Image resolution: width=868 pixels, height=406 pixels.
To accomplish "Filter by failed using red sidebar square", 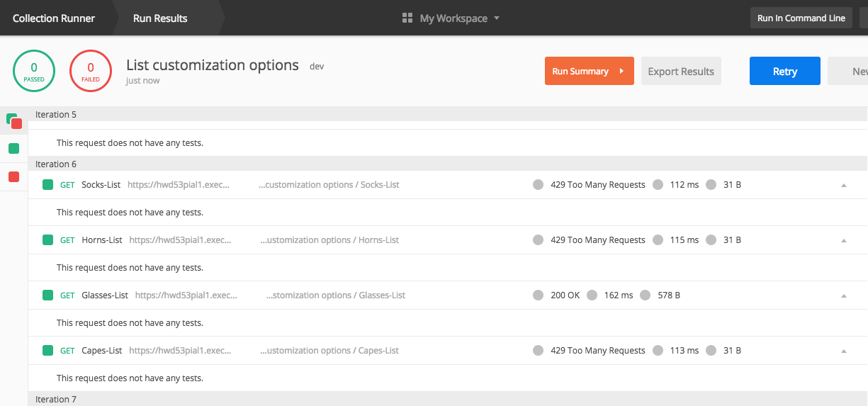I will tap(13, 177).
